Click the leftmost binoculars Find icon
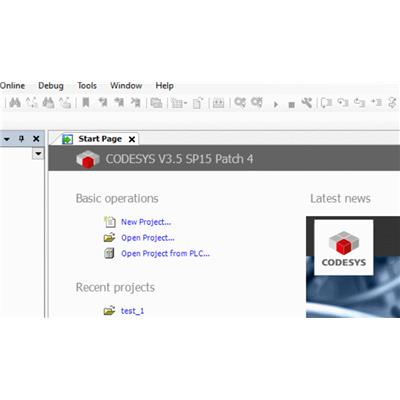The height and width of the screenshot is (400, 400). [15, 103]
